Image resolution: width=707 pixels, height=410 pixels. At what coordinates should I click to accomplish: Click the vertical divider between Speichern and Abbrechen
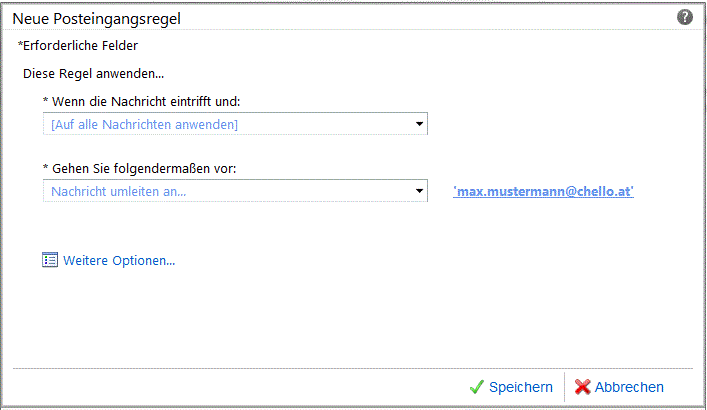click(565, 387)
